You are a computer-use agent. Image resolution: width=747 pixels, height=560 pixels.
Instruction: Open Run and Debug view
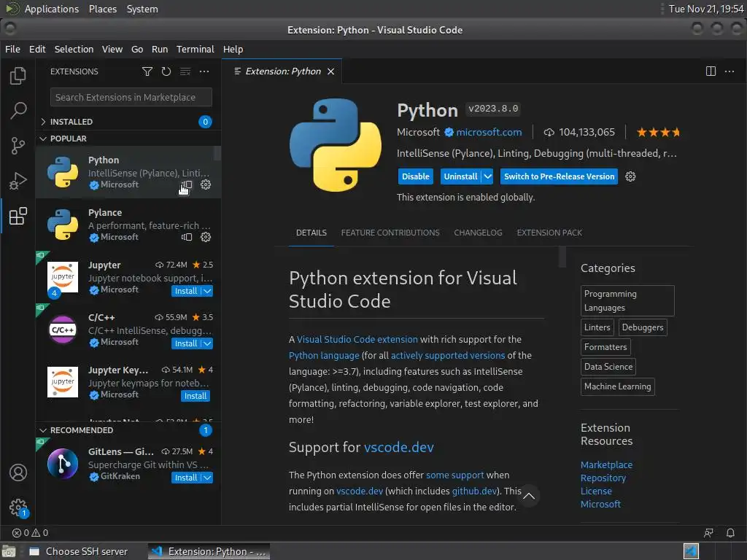tap(18, 181)
